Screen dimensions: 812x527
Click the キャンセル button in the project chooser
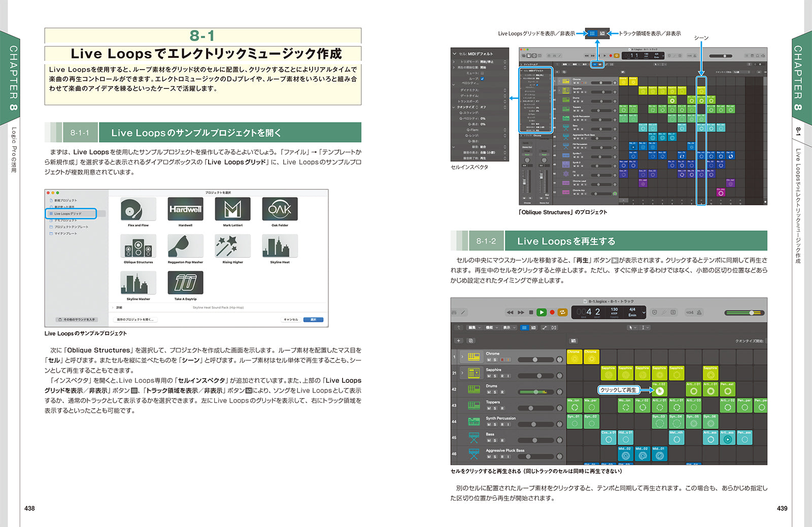(x=291, y=319)
